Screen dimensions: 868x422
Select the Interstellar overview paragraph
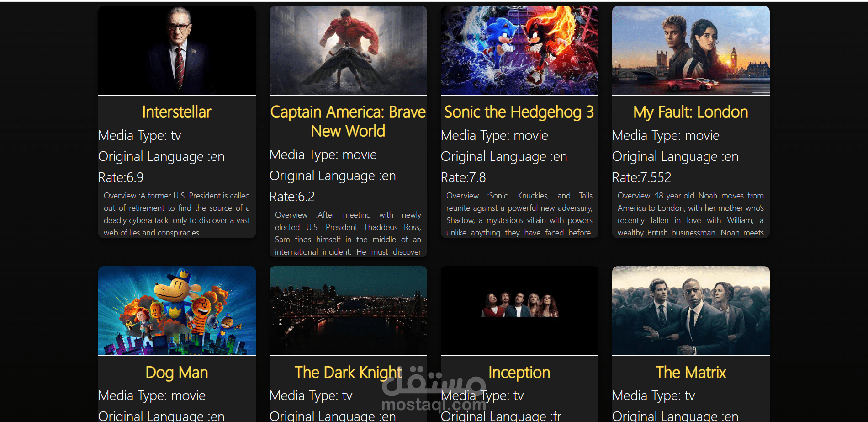pos(177,214)
